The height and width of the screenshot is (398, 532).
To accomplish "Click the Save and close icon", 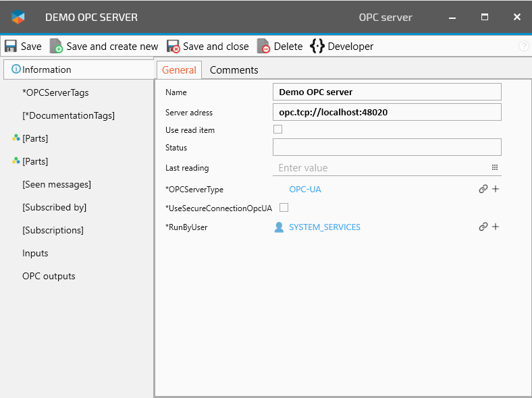I will (x=174, y=47).
